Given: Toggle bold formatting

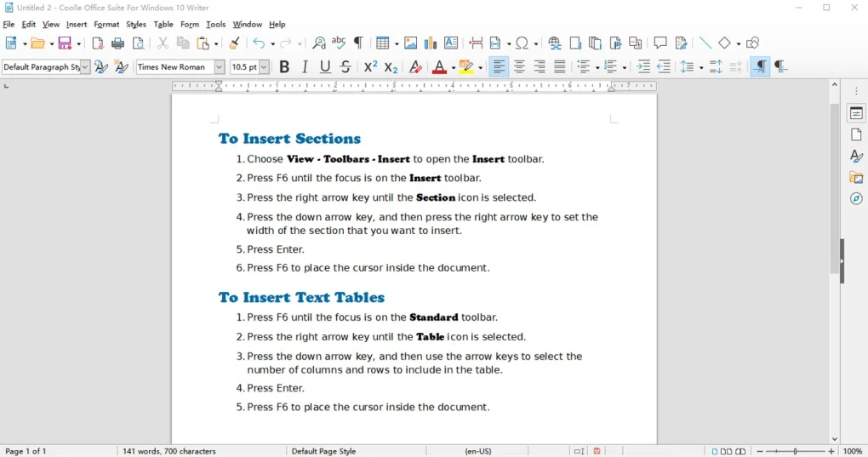Looking at the screenshot, I should point(284,67).
